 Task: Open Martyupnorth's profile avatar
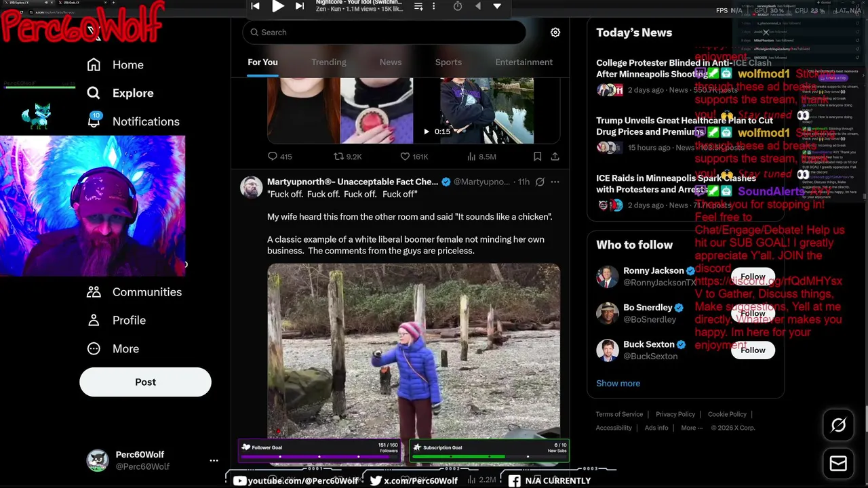tap(251, 188)
